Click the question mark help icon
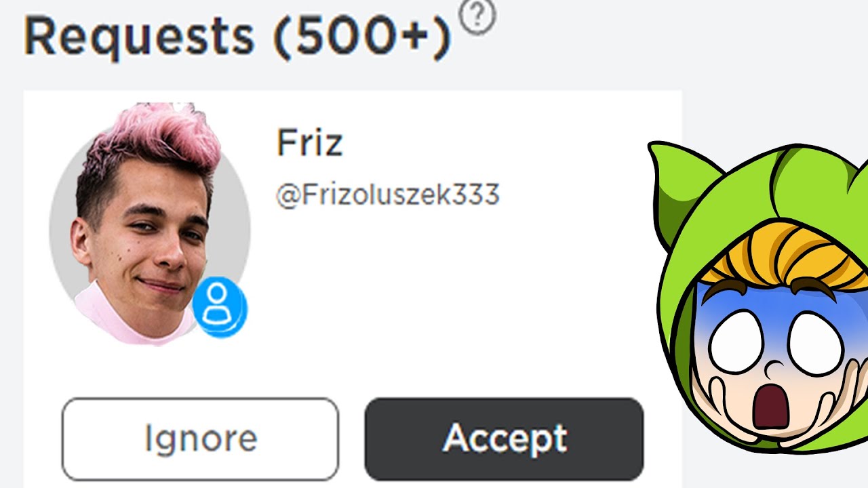The height and width of the screenshot is (488, 868). tap(477, 18)
